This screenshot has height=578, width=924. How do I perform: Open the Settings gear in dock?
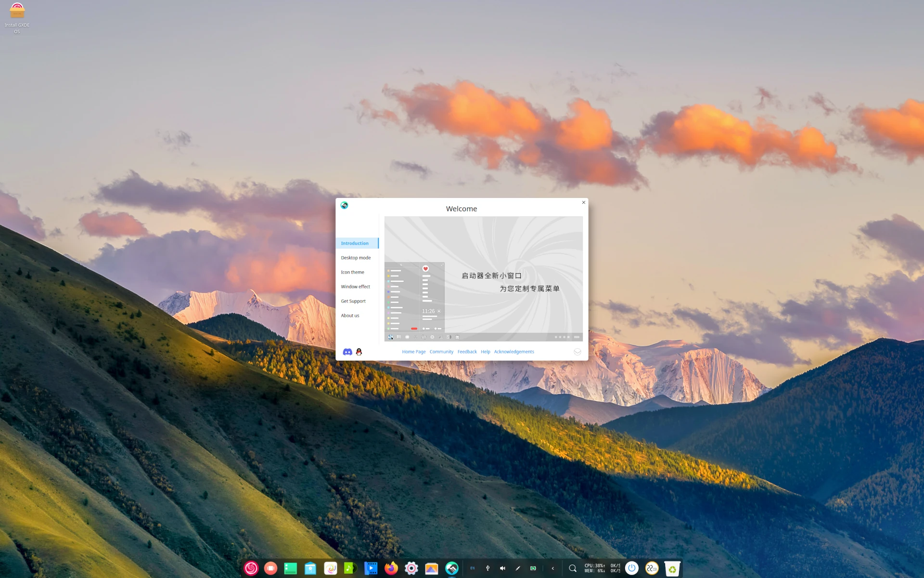coord(411,568)
